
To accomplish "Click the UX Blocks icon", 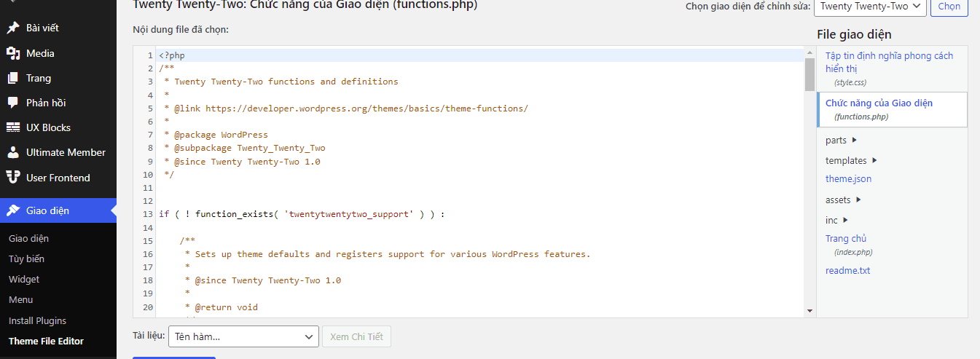I will coord(12,127).
